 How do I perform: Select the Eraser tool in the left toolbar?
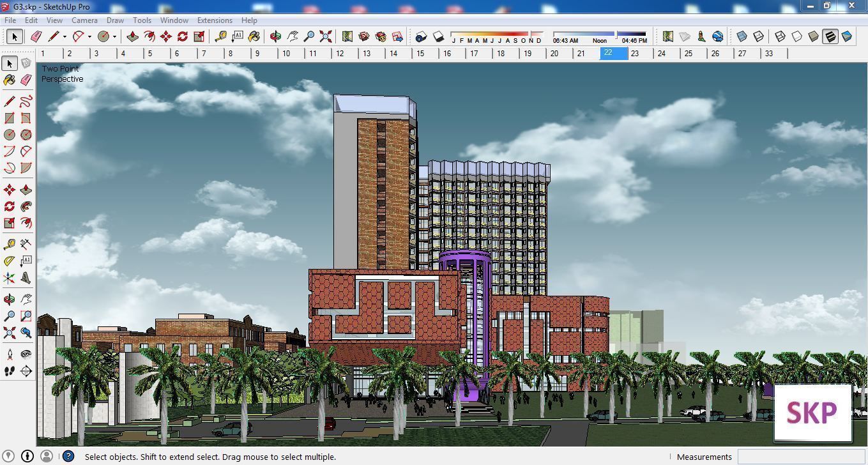pos(26,78)
